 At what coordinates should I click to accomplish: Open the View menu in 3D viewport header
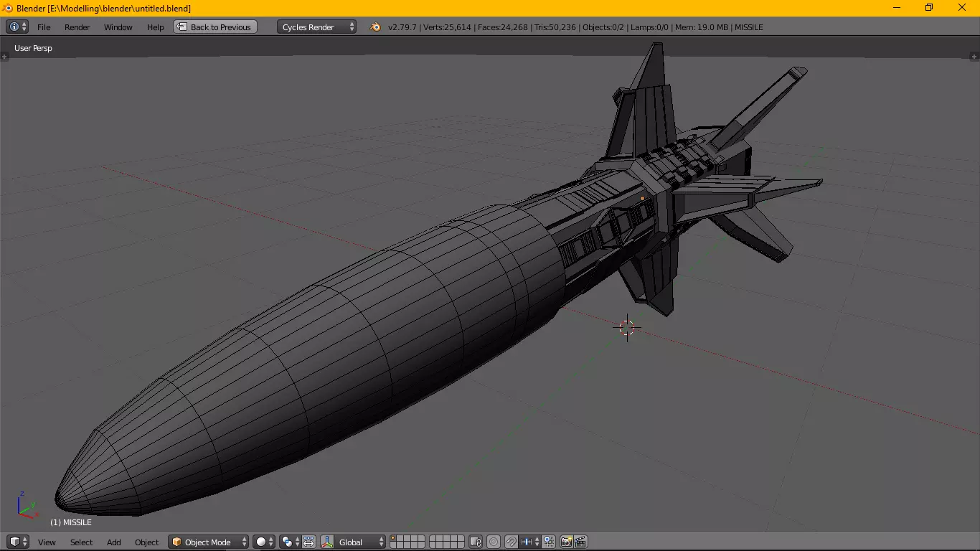pos(47,542)
